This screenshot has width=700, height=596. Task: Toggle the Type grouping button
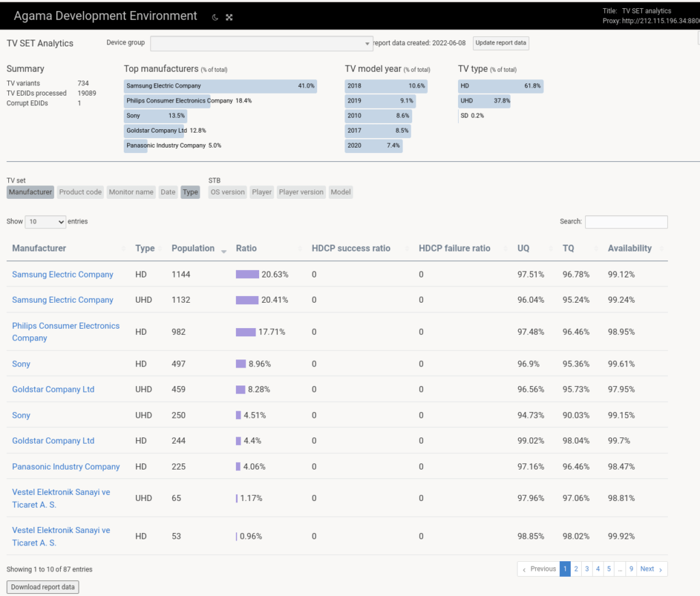point(191,192)
